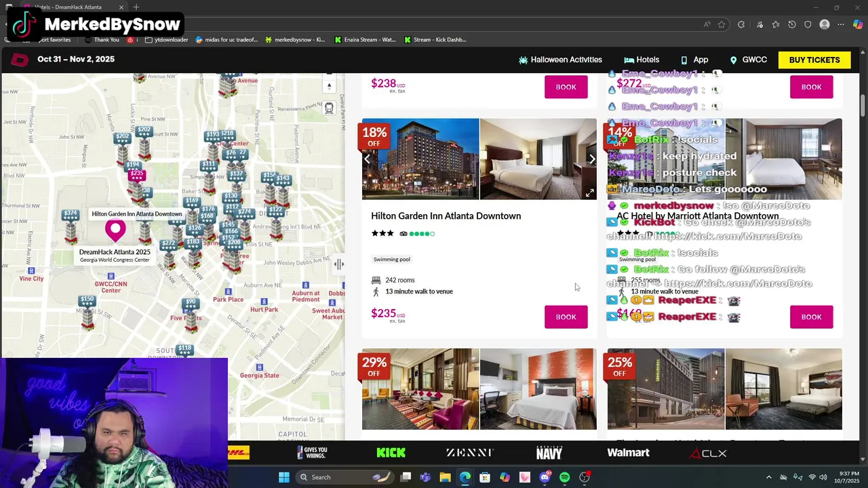
Task: Click the Hilton Garden Inn exterior photo
Action: (420, 159)
